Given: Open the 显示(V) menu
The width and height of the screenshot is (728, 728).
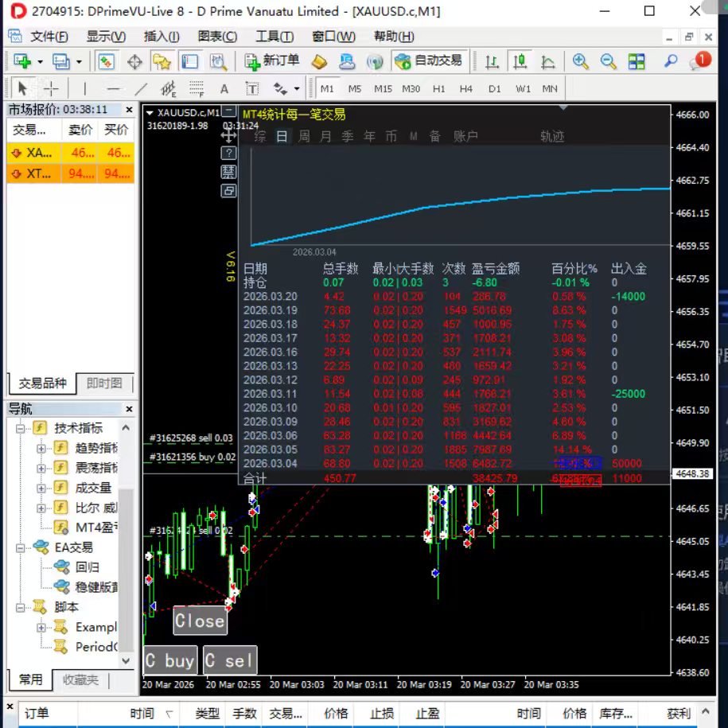Looking at the screenshot, I should click(x=106, y=37).
